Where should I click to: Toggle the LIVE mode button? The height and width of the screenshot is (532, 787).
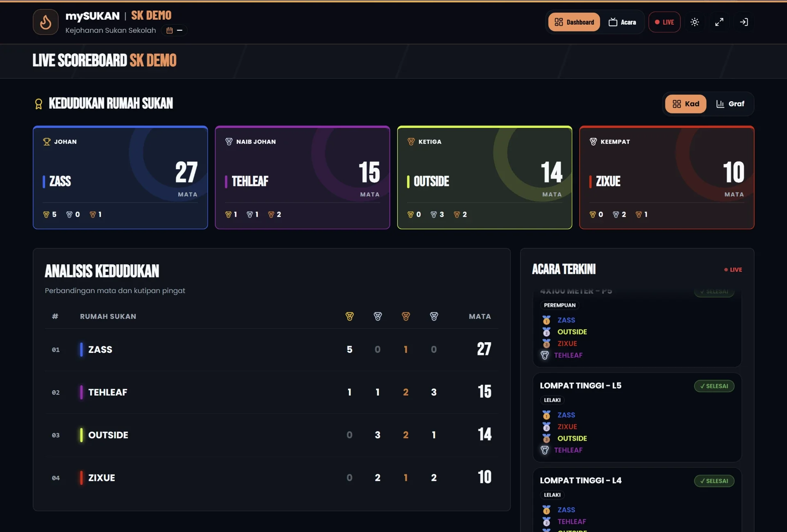[664, 22]
